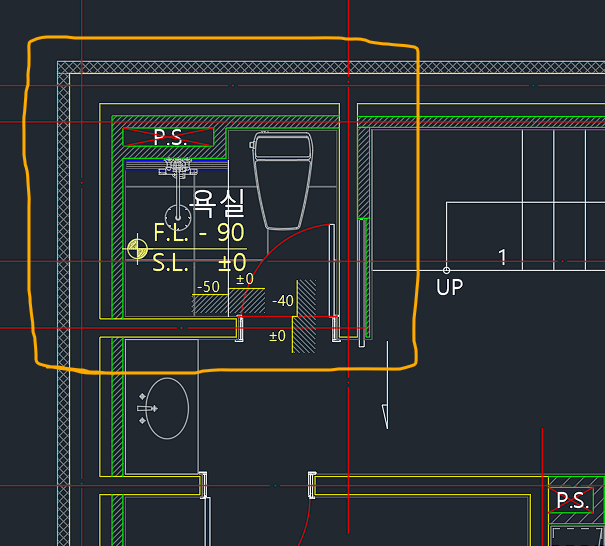Click the UP stair direction text
Viewport: 605px width, 546px height.
tap(450, 288)
